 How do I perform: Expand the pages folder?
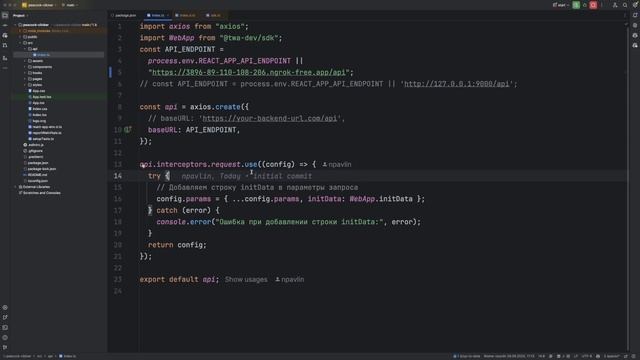[x=25, y=79]
